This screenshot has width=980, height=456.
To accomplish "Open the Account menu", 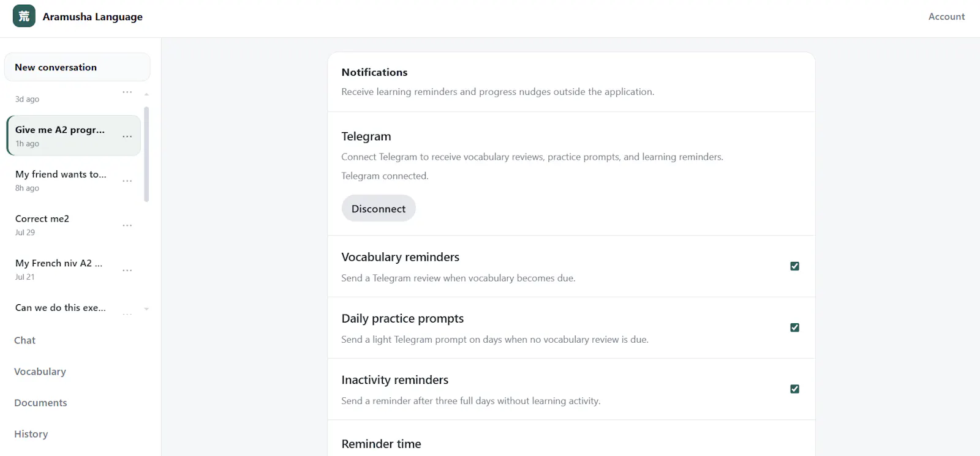I will click(x=946, y=17).
